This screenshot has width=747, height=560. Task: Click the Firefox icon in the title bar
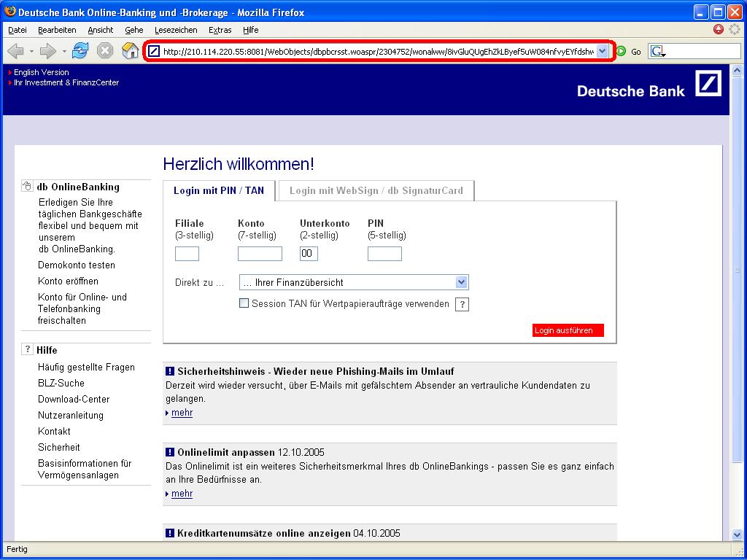pyautogui.click(x=9, y=12)
